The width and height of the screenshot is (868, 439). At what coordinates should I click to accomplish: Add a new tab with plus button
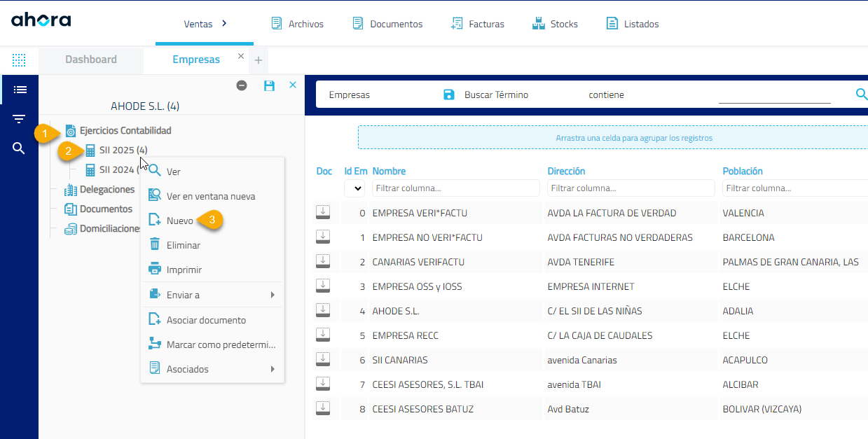[x=258, y=61]
